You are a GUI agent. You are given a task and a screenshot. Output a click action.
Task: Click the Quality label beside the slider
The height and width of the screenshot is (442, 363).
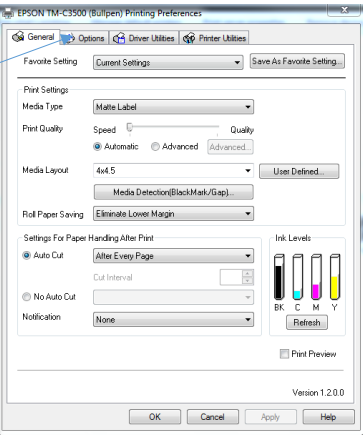242,130
